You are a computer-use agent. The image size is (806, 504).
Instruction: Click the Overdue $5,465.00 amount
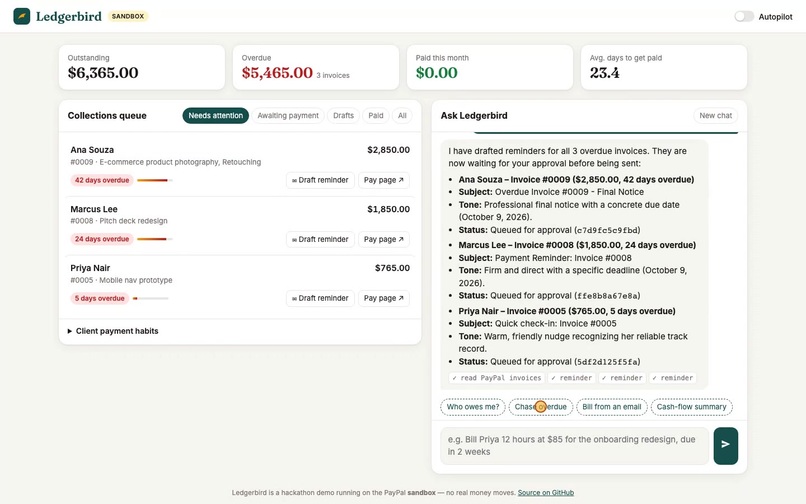[x=277, y=73]
